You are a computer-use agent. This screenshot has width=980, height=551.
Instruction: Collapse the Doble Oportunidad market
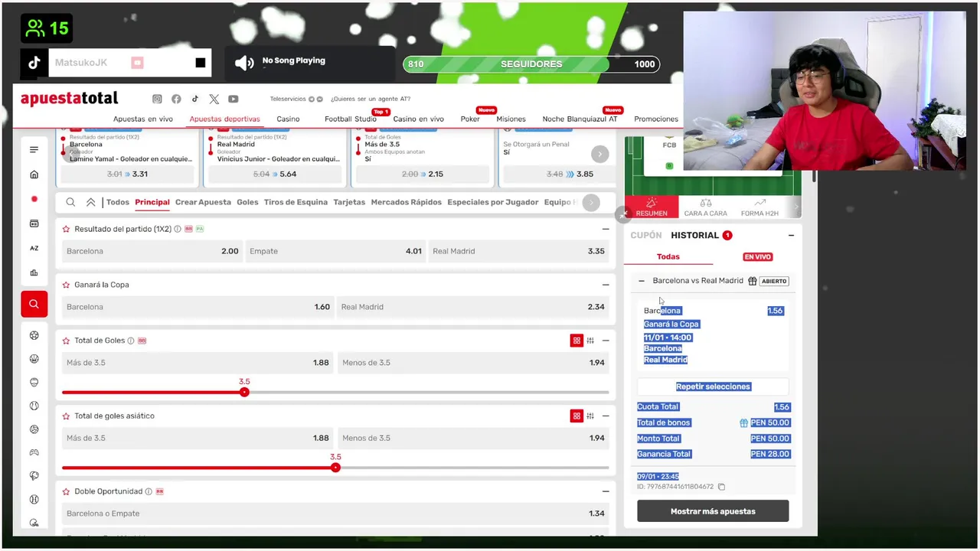606,491
